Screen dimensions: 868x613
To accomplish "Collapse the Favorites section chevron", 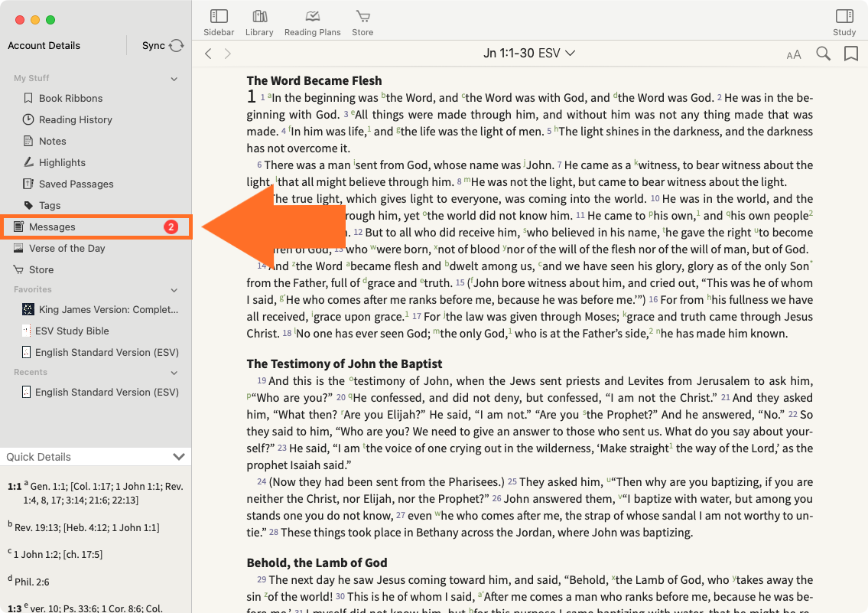I will 174,290.
